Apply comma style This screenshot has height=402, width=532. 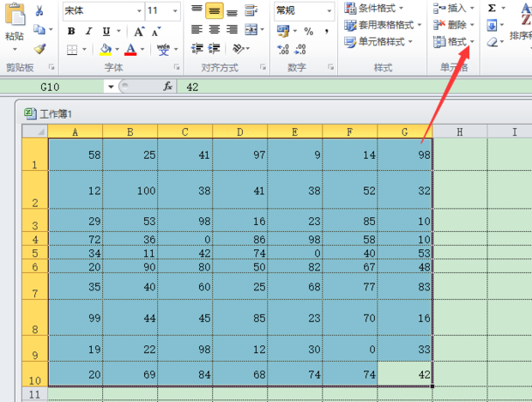(326, 32)
